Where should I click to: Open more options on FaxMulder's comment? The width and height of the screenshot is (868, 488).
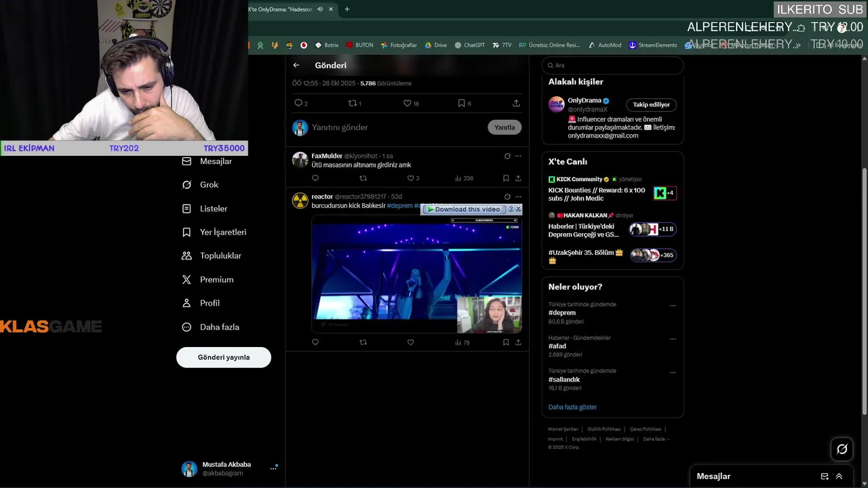point(518,156)
